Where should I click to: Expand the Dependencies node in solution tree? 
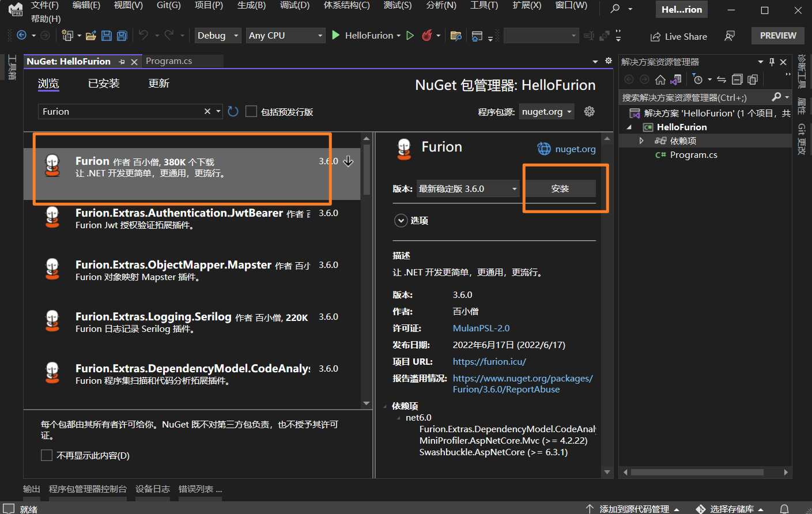click(x=641, y=141)
